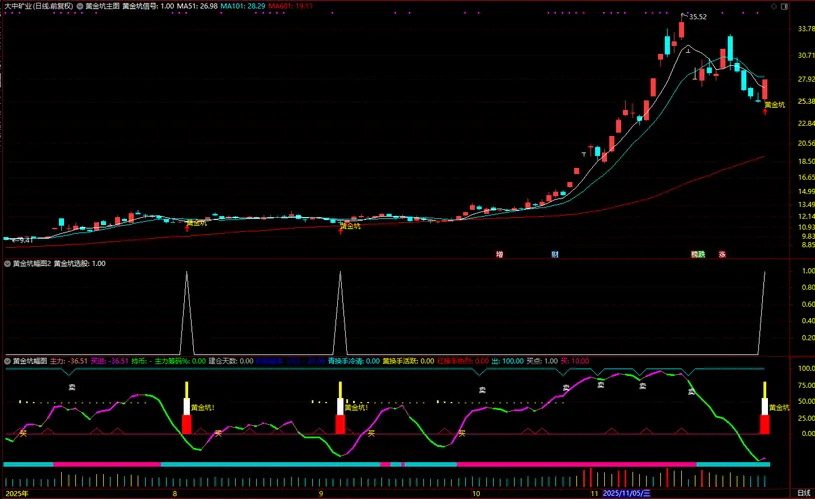The height and width of the screenshot is (499, 815).
Task: Click the 买点: 1.00 readout
Action: pos(542,361)
